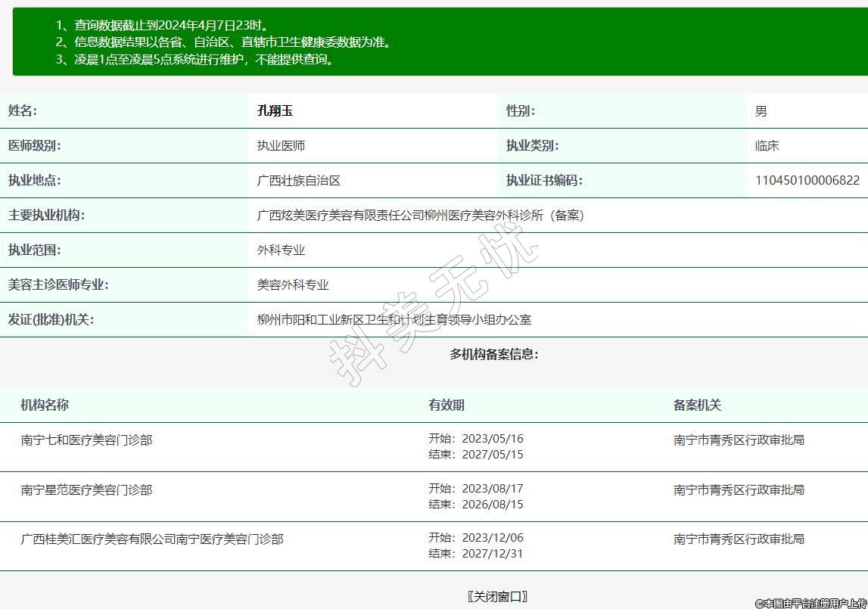The image size is (868, 609).
Task: Click the certificate number 110450100006822
Action: (807, 181)
